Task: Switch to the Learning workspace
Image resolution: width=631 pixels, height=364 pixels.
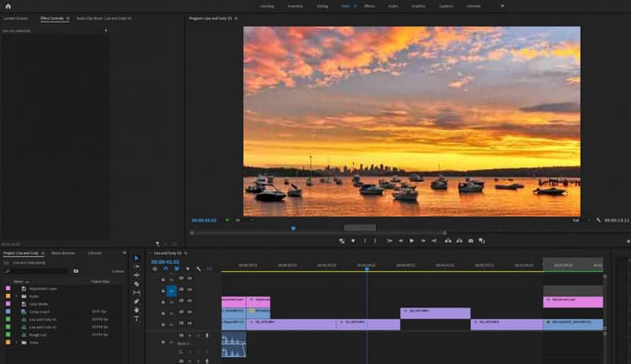Action: tap(267, 6)
